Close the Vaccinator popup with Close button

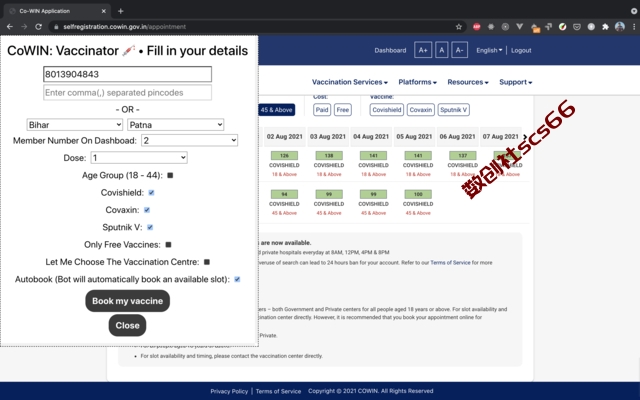pyautogui.click(x=127, y=325)
